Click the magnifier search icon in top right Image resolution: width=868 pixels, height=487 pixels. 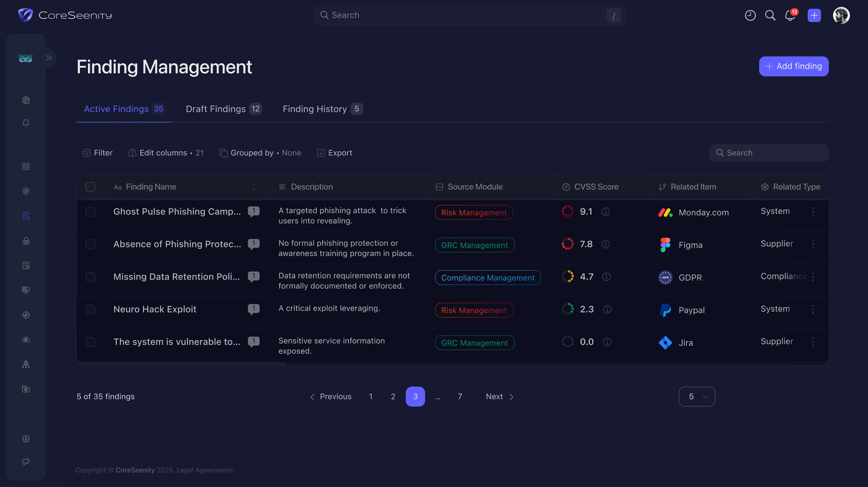[770, 15]
